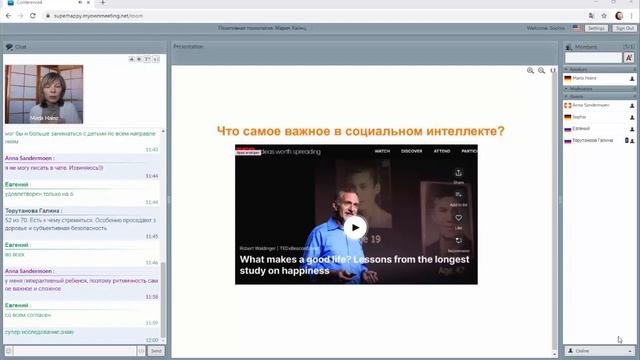
Task: Click the Chat panel header icon
Action: [x=9, y=47]
